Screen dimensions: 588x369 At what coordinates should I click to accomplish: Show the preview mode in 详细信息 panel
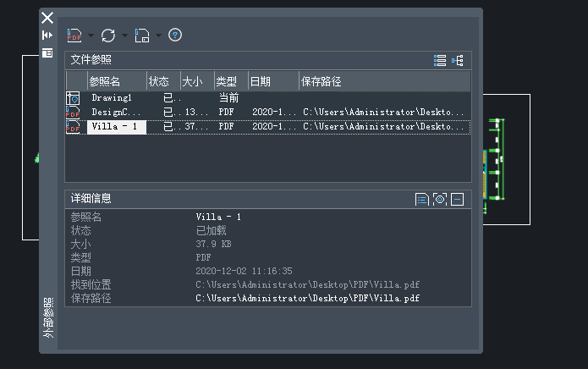coord(439,199)
